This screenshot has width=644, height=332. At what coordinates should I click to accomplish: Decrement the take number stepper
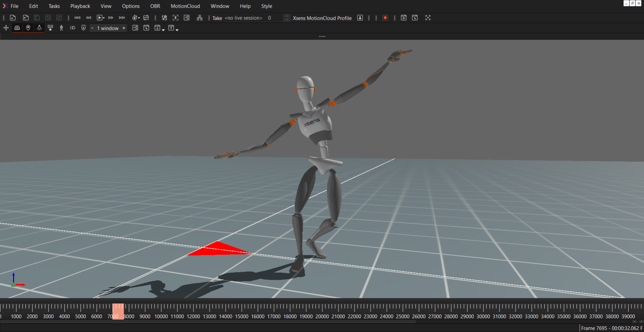click(x=287, y=20)
